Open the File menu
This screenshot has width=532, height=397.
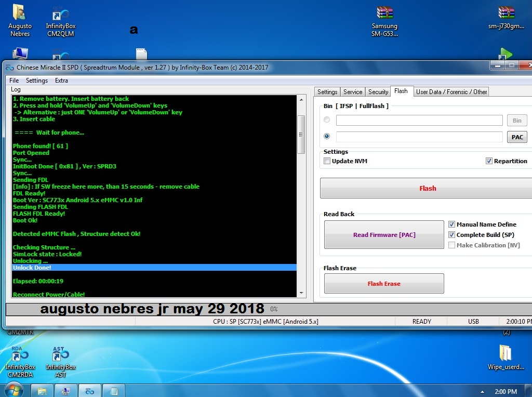click(x=14, y=81)
